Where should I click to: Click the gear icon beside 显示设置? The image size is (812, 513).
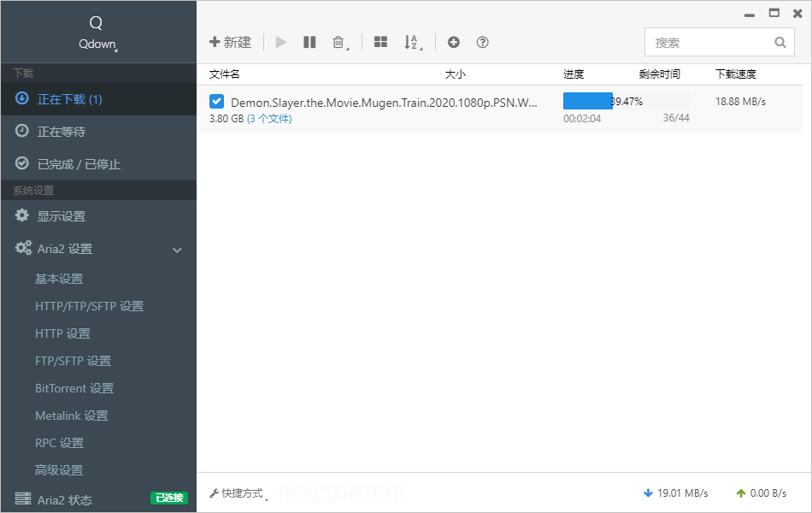(21, 215)
